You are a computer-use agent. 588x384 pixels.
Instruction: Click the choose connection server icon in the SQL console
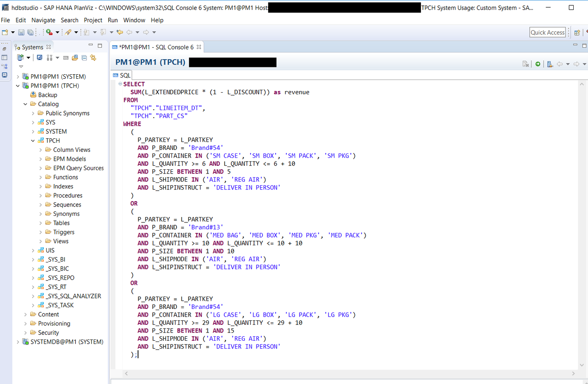550,64
